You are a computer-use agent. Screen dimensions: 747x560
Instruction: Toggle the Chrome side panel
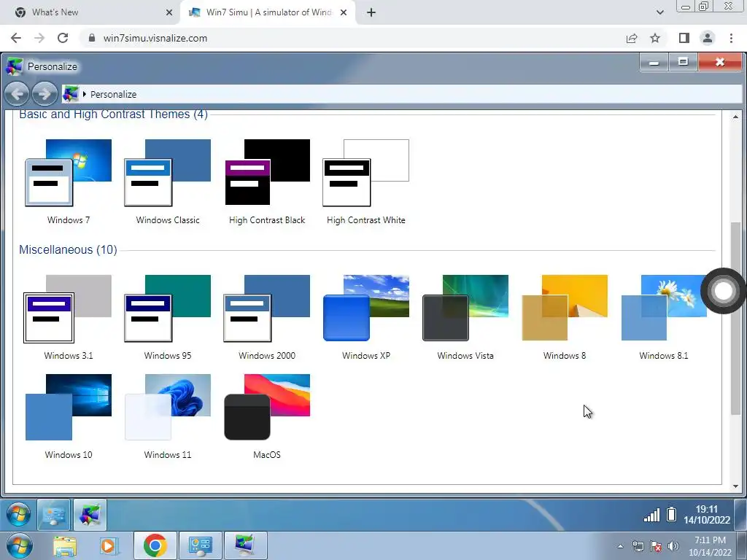(684, 38)
